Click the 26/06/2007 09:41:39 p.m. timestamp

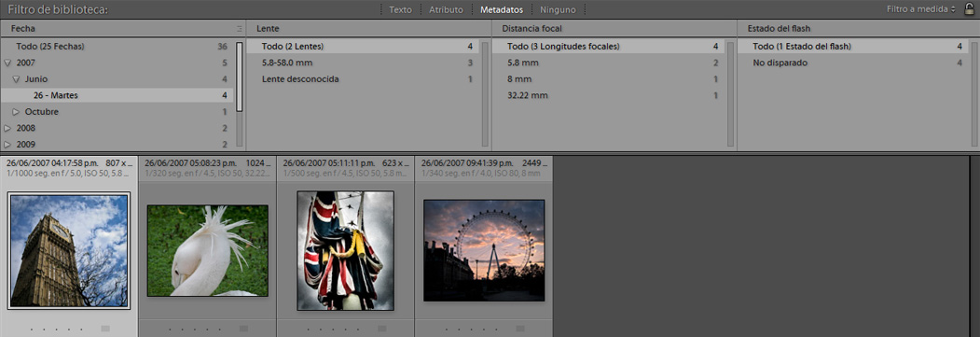467,162
